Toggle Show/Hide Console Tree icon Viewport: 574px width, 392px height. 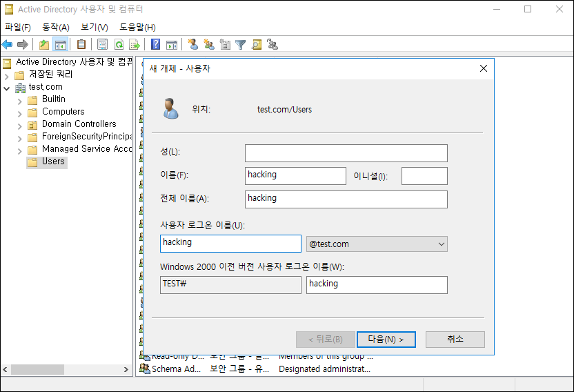[61, 45]
